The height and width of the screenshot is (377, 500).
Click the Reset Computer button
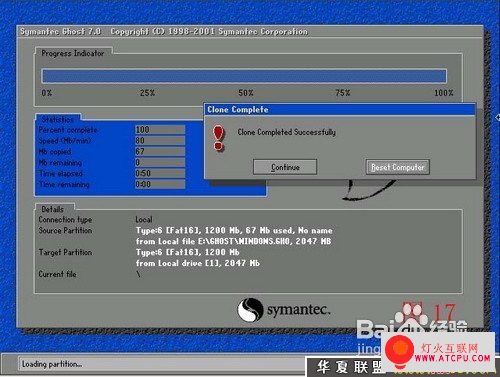pyautogui.click(x=398, y=167)
